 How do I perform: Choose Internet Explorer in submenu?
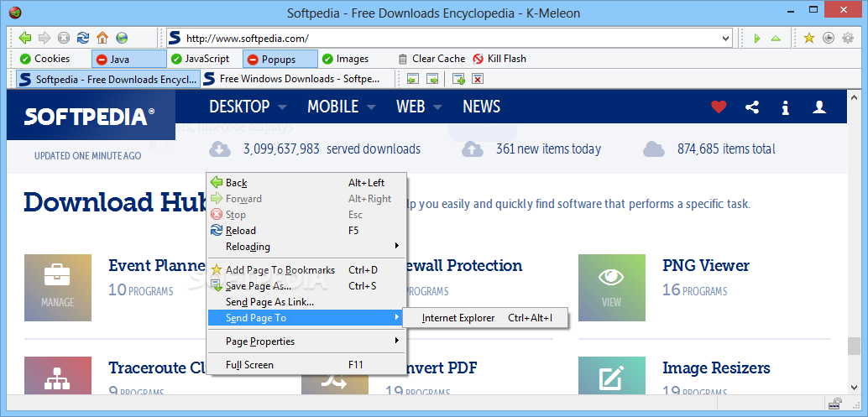coord(485,318)
